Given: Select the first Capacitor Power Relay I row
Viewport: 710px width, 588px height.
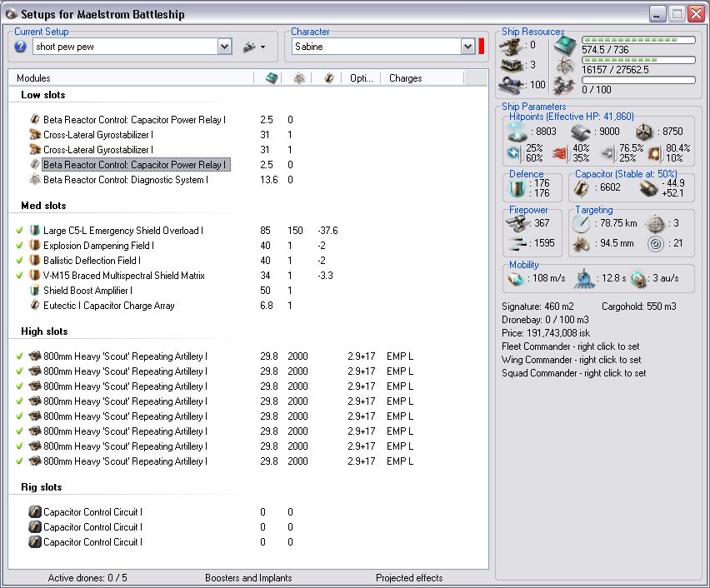Looking at the screenshot, I should (x=134, y=119).
